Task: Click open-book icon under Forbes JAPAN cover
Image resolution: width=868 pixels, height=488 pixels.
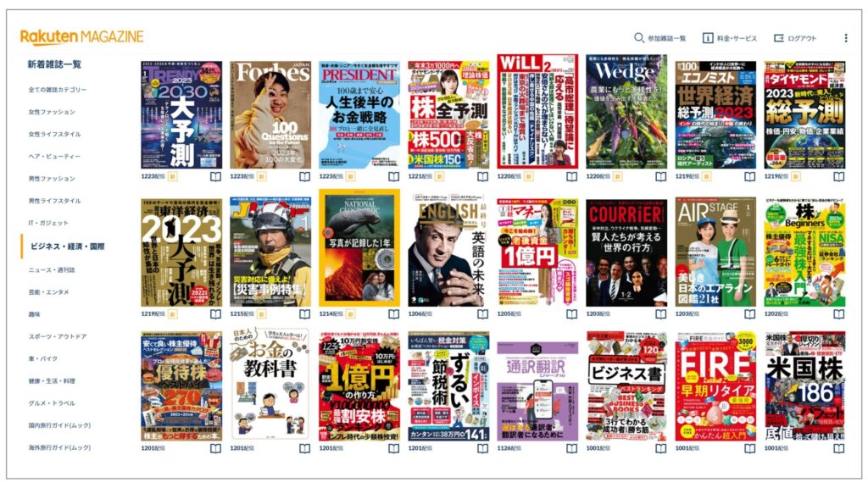Action: click(304, 176)
